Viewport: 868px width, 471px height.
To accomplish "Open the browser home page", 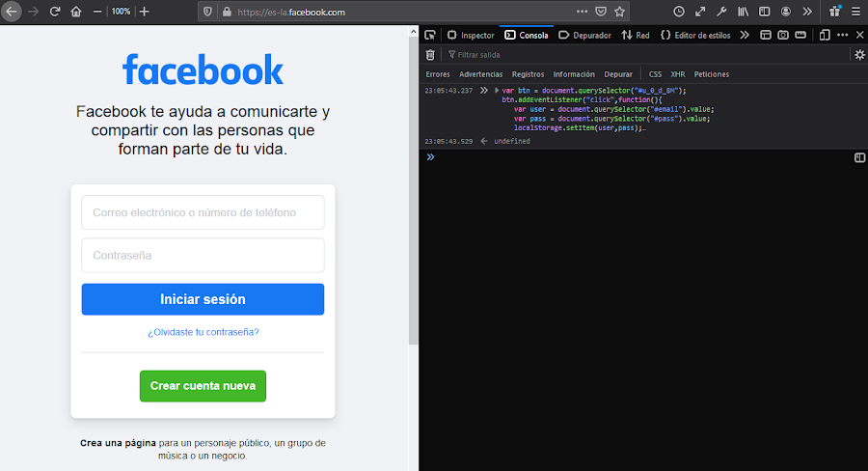I will click(x=76, y=12).
